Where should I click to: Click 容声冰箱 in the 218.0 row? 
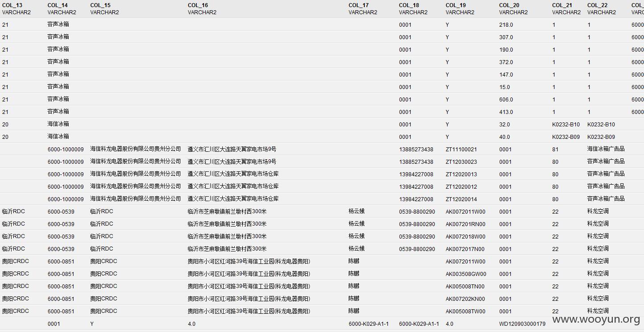pos(58,24)
